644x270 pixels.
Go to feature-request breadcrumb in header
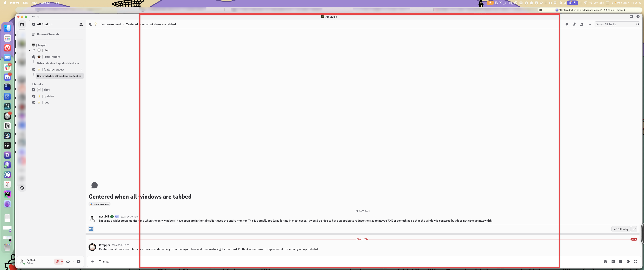click(110, 24)
